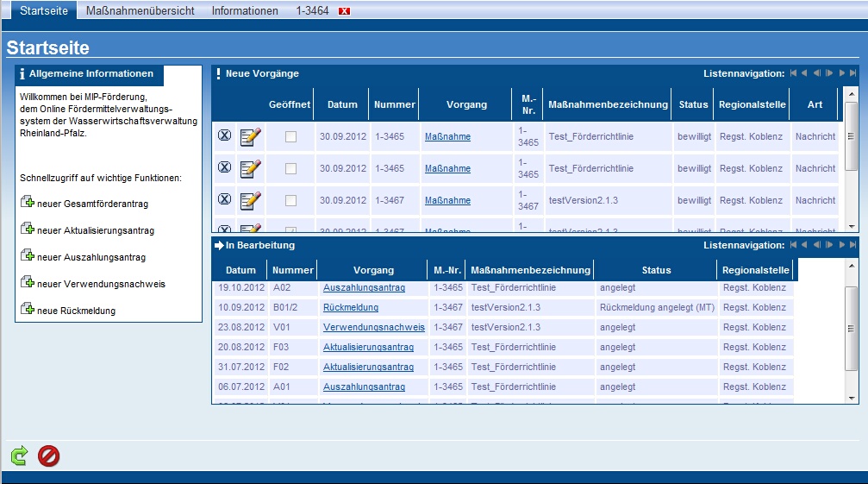The width and height of the screenshot is (868, 484).
Task: Open the Maßnahmenübersicht tab
Action: 140,10
